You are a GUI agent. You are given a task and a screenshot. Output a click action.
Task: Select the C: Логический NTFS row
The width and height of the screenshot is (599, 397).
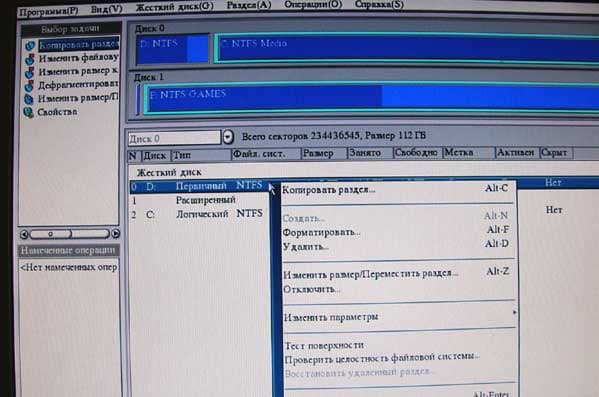point(199,214)
